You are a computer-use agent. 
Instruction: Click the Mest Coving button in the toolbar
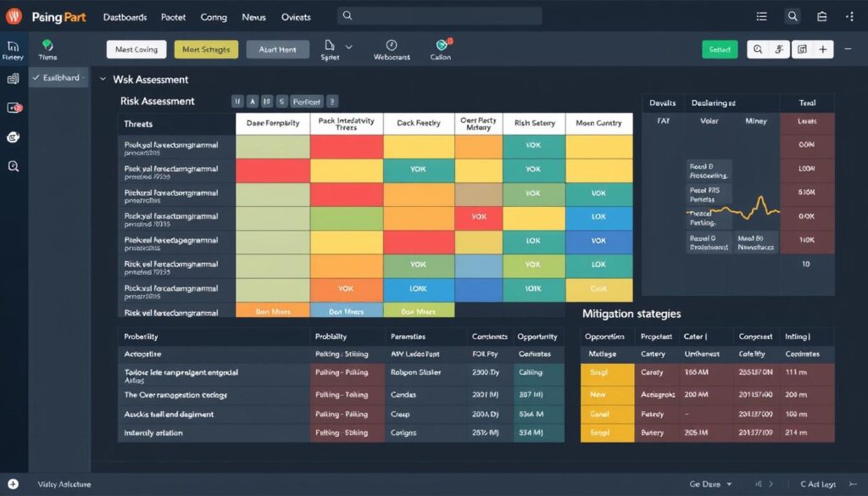coord(136,49)
